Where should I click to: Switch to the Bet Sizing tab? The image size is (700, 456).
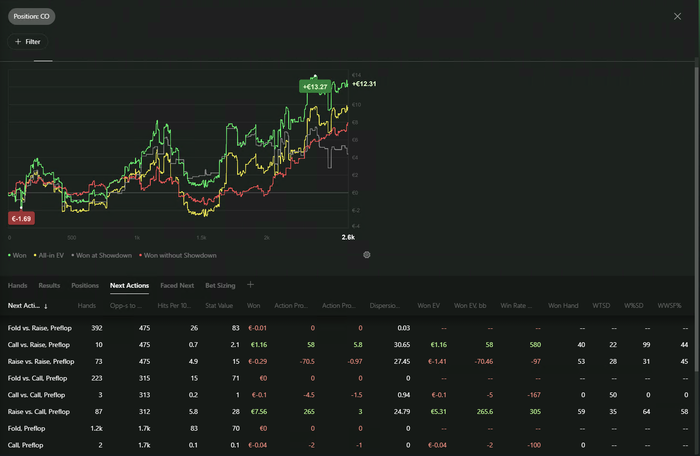pos(220,285)
